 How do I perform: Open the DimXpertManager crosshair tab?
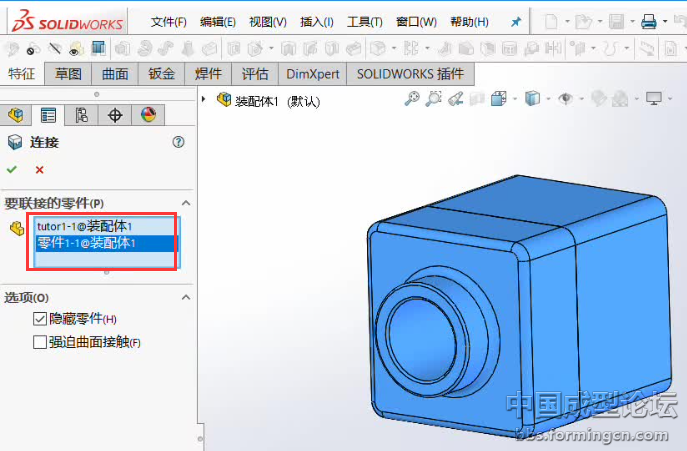tap(115, 115)
